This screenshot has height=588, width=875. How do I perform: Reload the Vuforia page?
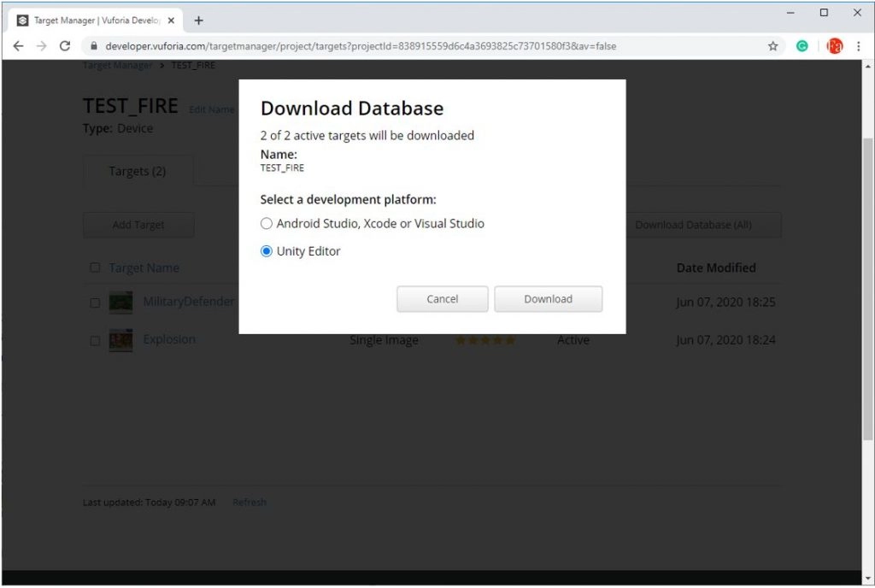pyautogui.click(x=65, y=46)
